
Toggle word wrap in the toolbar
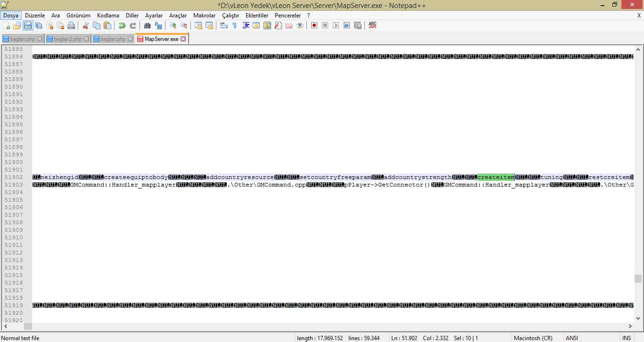pyautogui.click(x=224, y=25)
